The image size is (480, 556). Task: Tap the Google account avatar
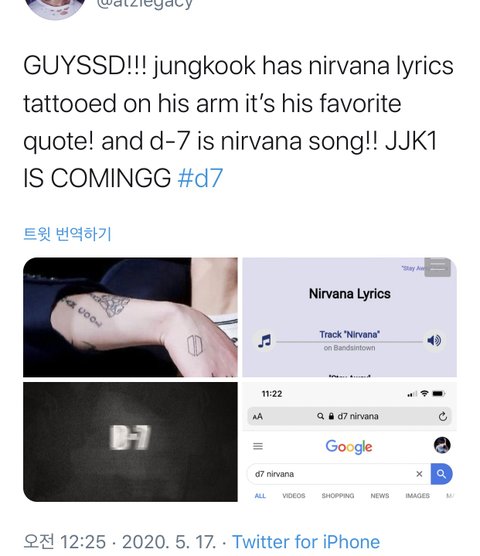pyautogui.click(x=442, y=445)
